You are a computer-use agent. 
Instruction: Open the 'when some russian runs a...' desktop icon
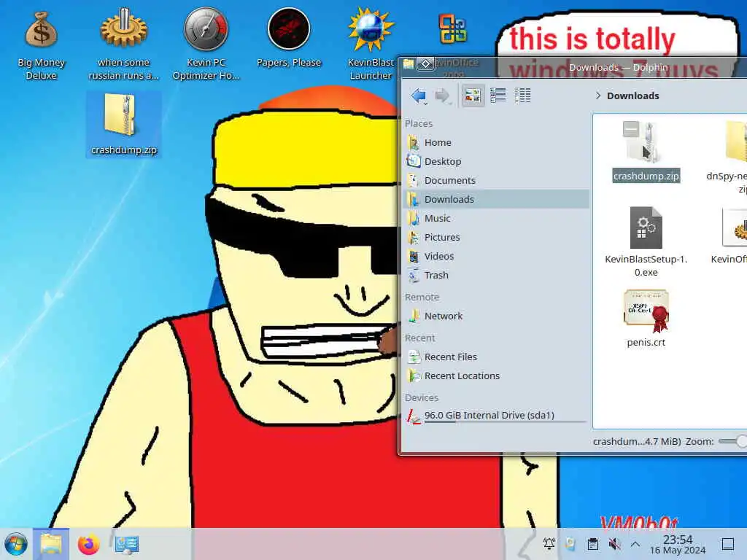[x=123, y=45]
